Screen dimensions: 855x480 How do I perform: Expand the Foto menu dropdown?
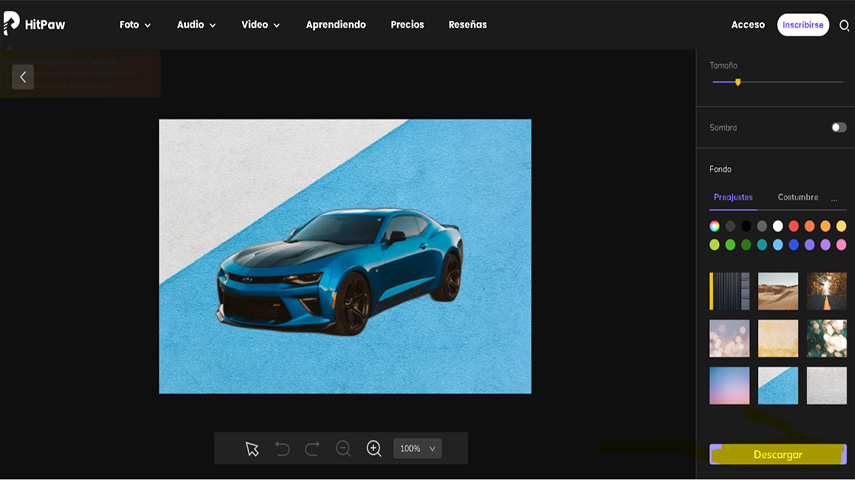point(135,25)
